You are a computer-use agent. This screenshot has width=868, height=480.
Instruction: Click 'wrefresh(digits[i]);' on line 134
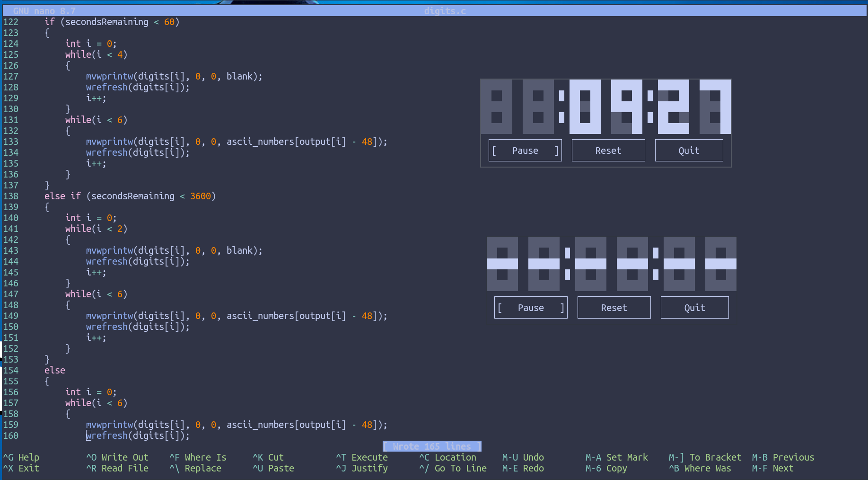[138, 152]
